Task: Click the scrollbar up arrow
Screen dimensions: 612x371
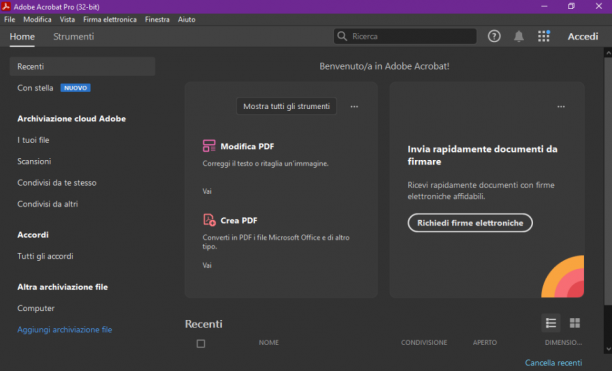Action: [608, 52]
